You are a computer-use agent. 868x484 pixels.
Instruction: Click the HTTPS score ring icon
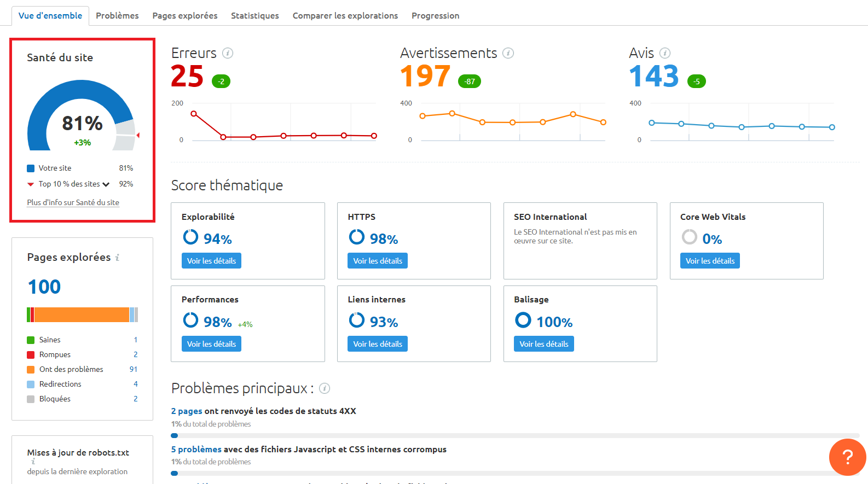[357, 237]
